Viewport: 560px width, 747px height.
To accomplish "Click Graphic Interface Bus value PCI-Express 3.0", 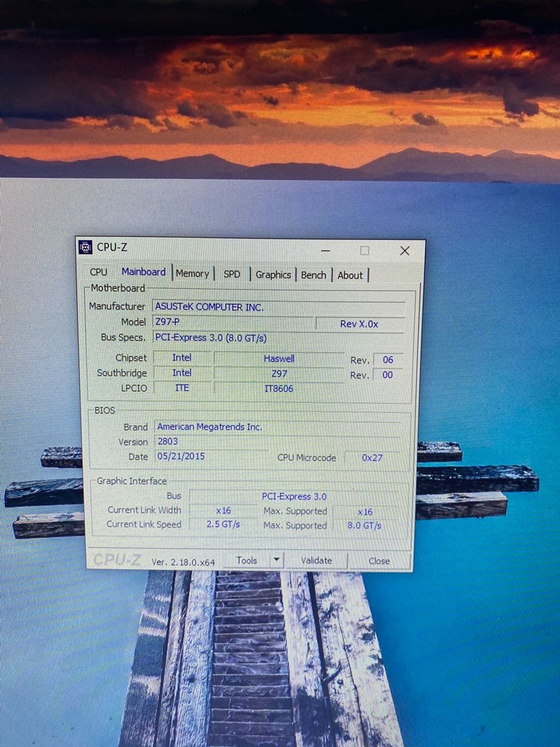I will pyautogui.click(x=294, y=497).
